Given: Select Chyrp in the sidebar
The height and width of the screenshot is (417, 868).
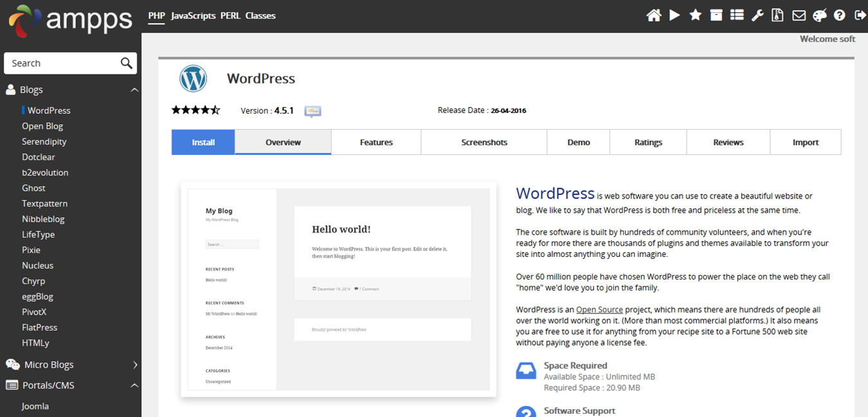Looking at the screenshot, I should pyautogui.click(x=33, y=281).
